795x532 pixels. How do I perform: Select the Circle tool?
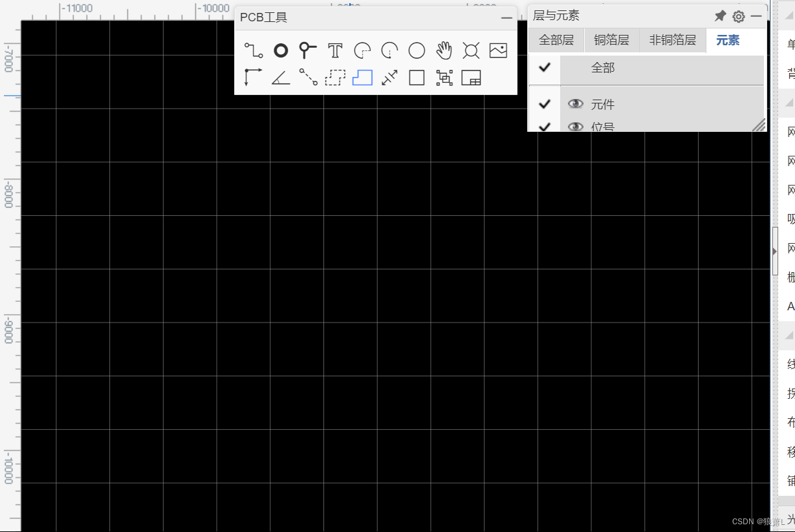click(417, 50)
